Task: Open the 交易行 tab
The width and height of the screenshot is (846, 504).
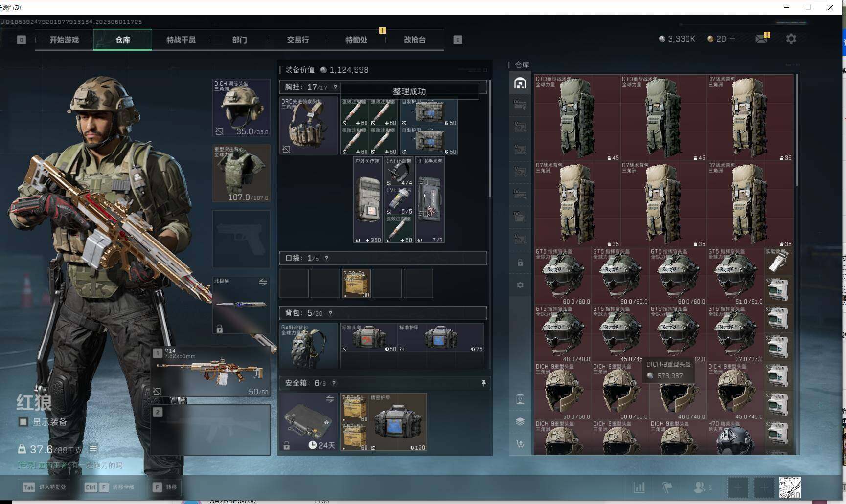Action: pyautogui.click(x=297, y=40)
